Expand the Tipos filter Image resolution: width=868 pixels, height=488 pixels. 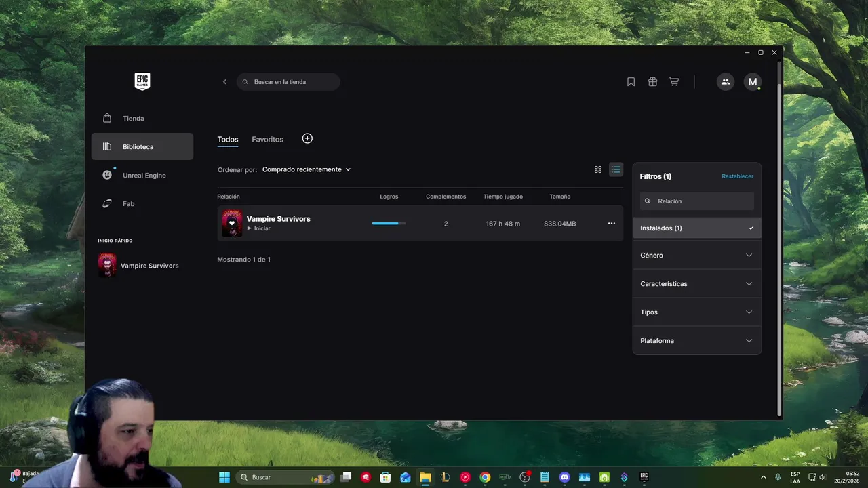tap(697, 312)
